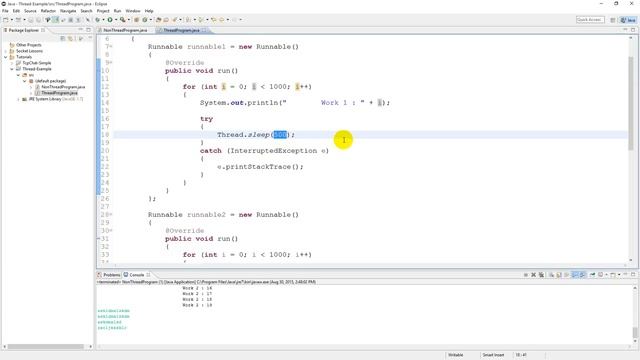Image resolution: width=640 pixels, height=360 pixels.
Task: Click the Pin Console icon
Action: 592,275
